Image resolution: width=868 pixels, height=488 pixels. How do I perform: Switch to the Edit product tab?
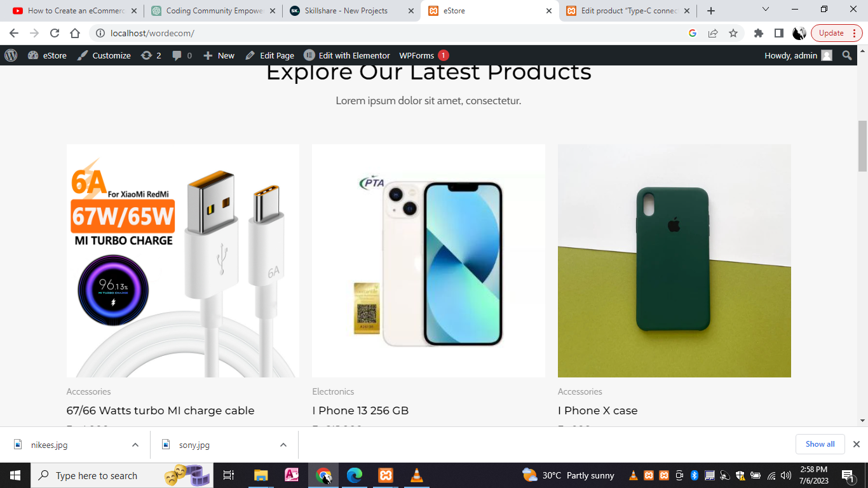pyautogui.click(x=629, y=11)
